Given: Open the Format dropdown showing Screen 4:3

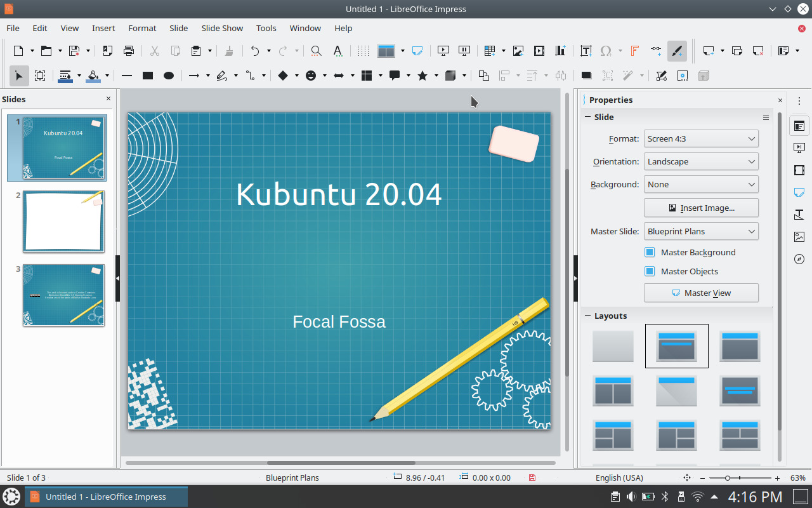Looking at the screenshot, I should (x=701, y=138).
